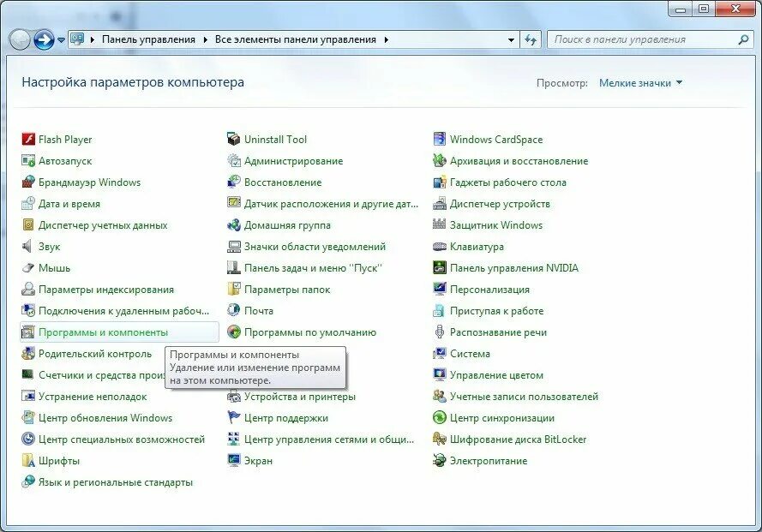Click the search magnifier icon

coord(743,40)
